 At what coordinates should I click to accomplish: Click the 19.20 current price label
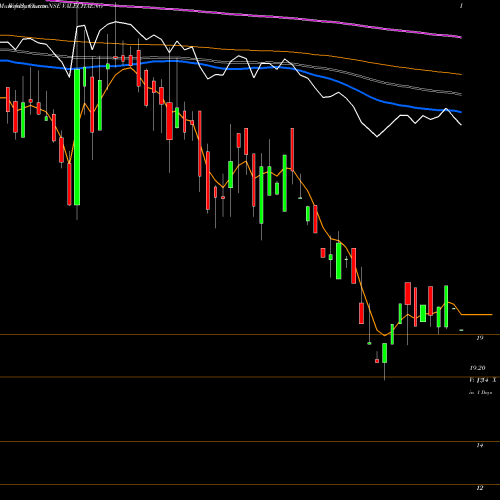(477, 368)
